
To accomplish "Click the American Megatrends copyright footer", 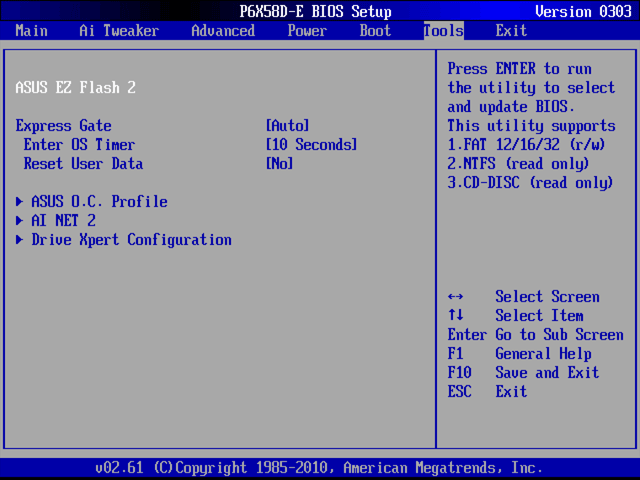I will click(319, 468).
